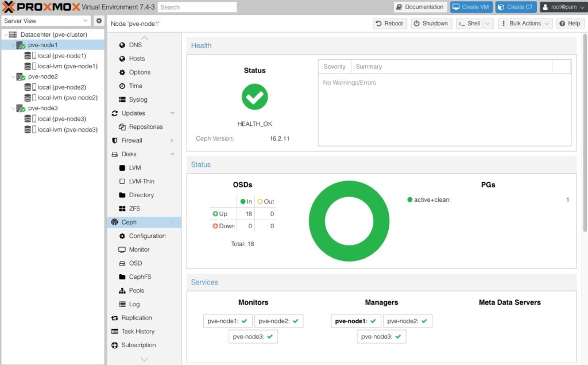Collapse the Disks submenu arrow

point(172,154)
